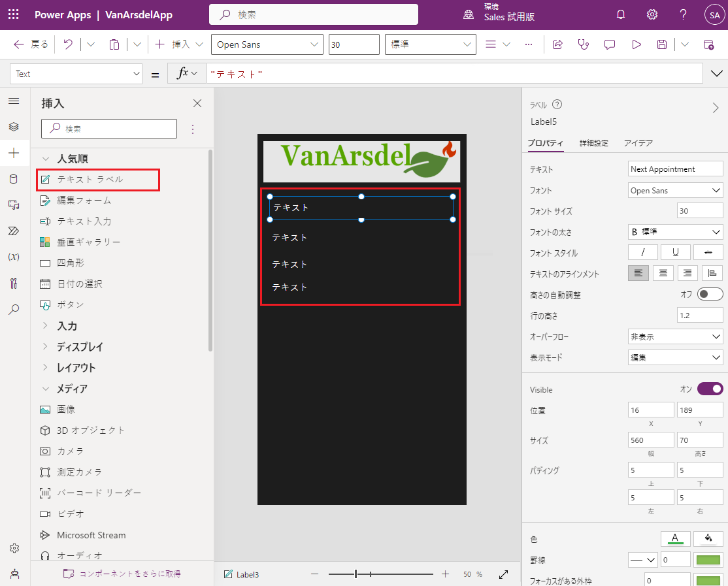Open font color picker
Viewport: 728px width, 586px height.
[675, 539]
